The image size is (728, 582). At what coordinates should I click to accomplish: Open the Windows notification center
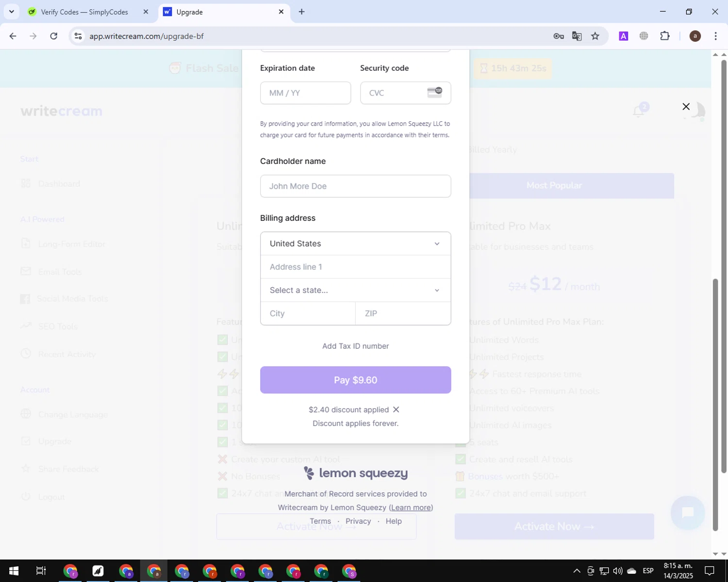(x=710, y=571)
